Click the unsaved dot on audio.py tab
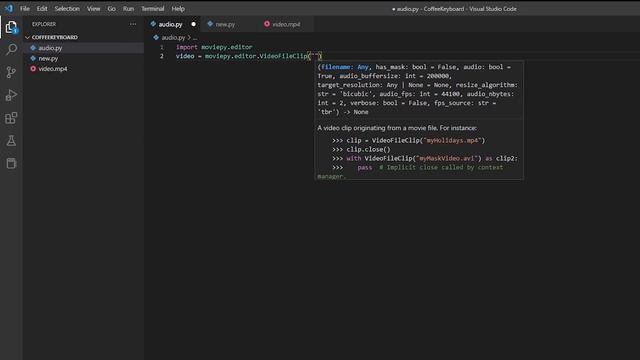The width and height of the screenshot is (640, 360). coord(193,24)
